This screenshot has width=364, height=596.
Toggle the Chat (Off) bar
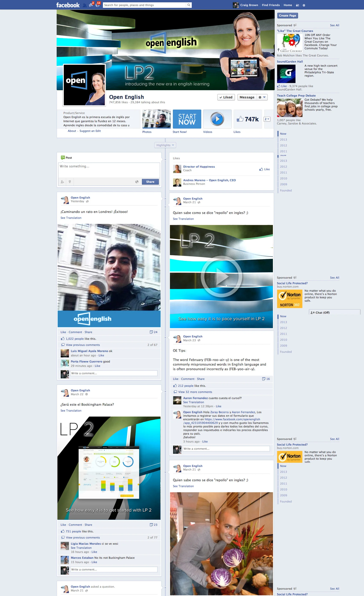pyautogui.click(x=334, y=312)
